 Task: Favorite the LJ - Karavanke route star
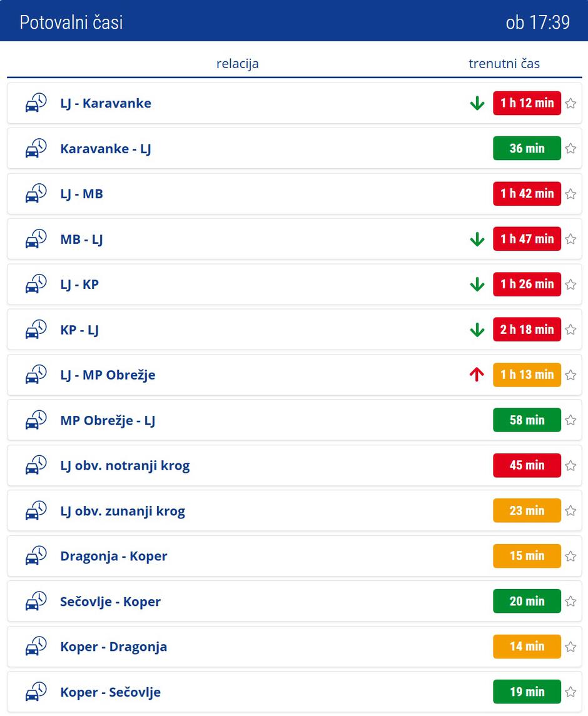tap(570, 103)
